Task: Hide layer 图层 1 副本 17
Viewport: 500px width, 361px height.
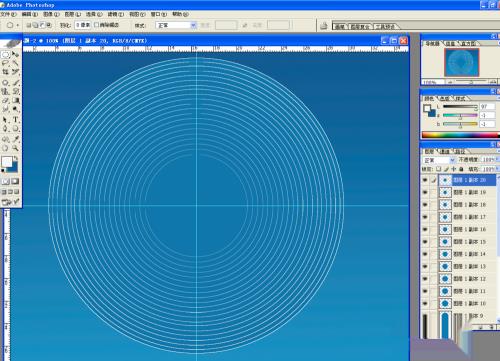Action: [425, 217]
